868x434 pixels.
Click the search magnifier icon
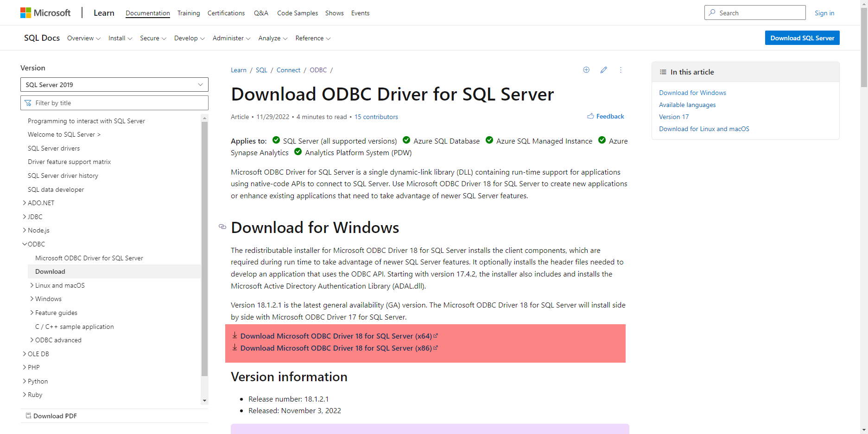pos(712,13)
